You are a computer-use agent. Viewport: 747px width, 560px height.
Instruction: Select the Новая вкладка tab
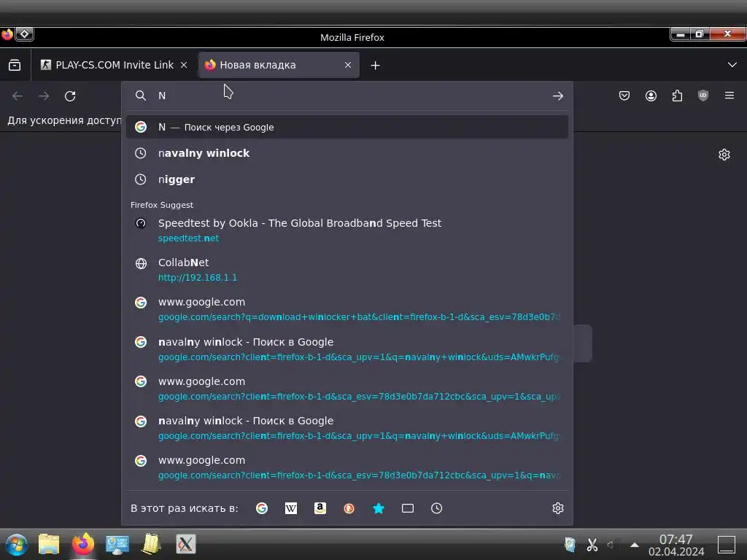(x=279, y=65)
